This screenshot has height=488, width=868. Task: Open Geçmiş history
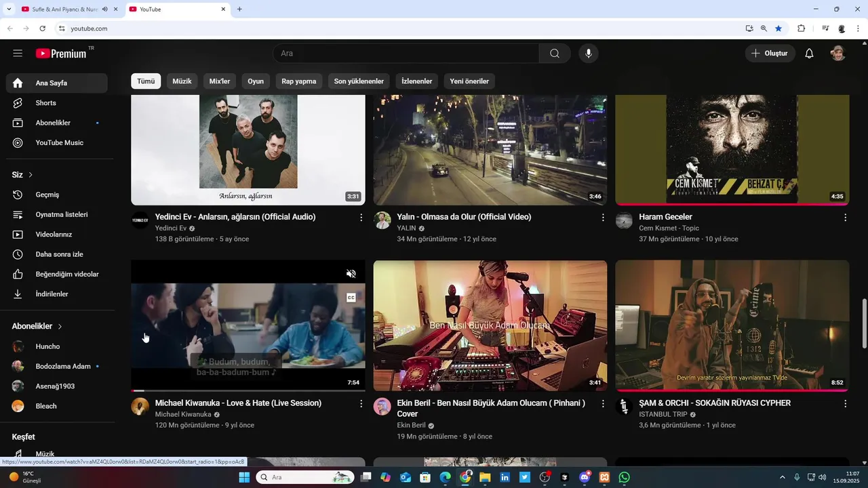[57, 195]
